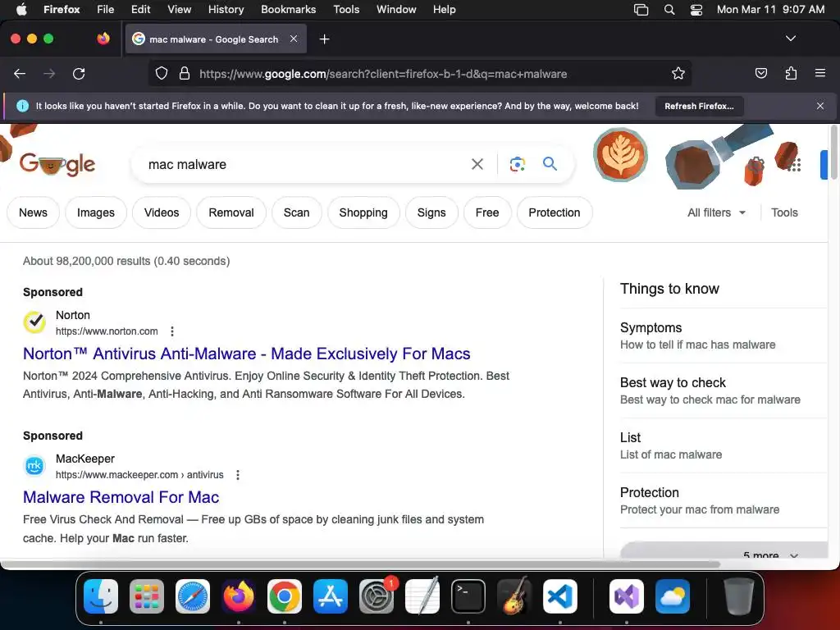Open a new tab with plus icon

click(x=324, y=39)
